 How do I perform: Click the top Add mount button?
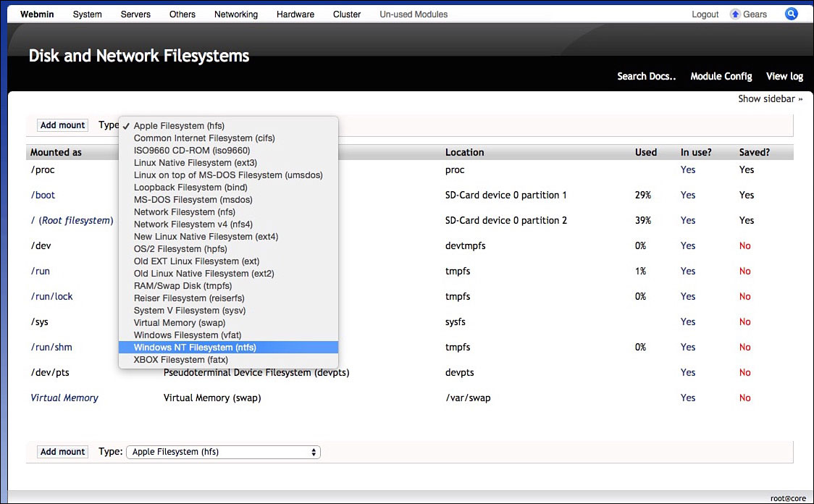coord(62,125)
